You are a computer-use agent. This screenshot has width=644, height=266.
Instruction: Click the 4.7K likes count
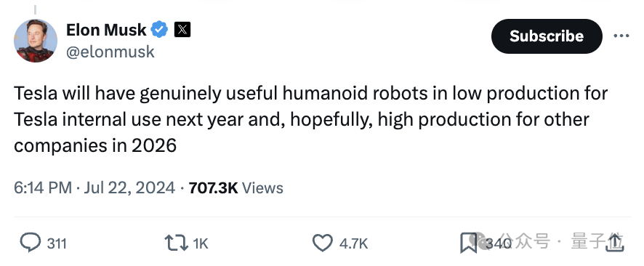[x=353, y=243]
